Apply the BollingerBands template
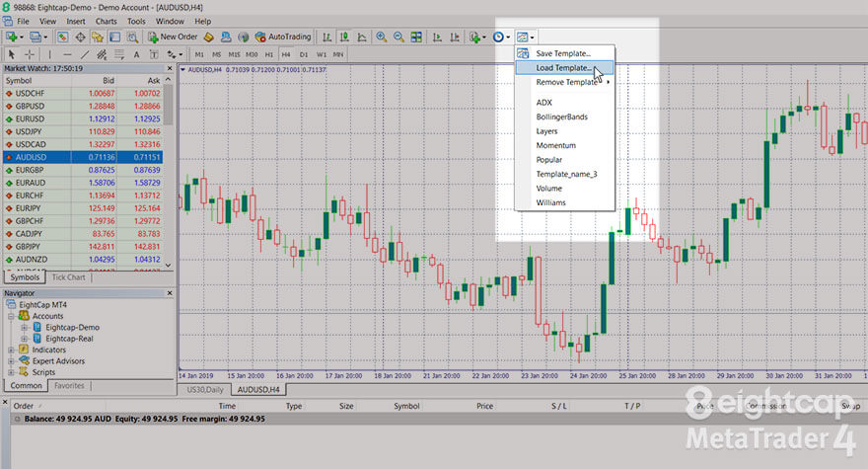 562,117
